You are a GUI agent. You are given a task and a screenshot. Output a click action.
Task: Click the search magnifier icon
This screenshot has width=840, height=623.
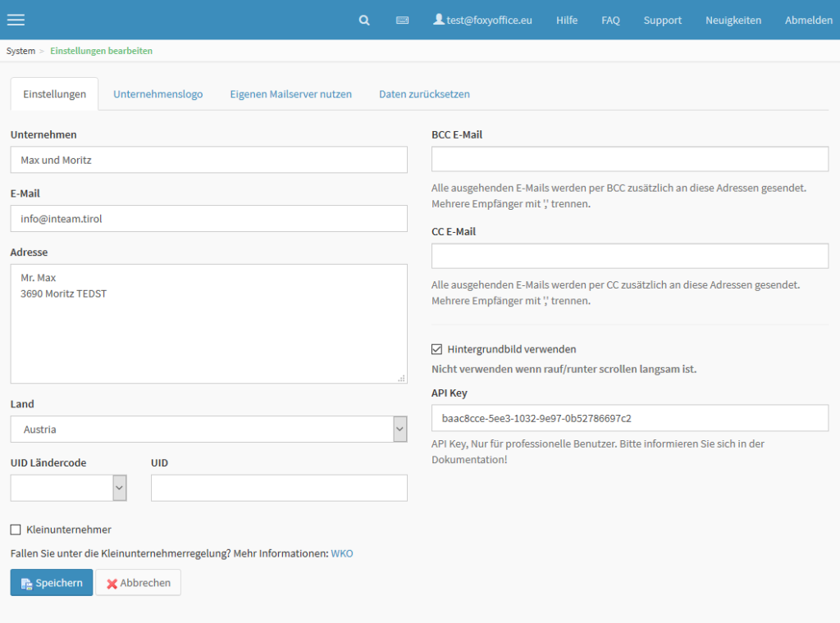[364, 20]
